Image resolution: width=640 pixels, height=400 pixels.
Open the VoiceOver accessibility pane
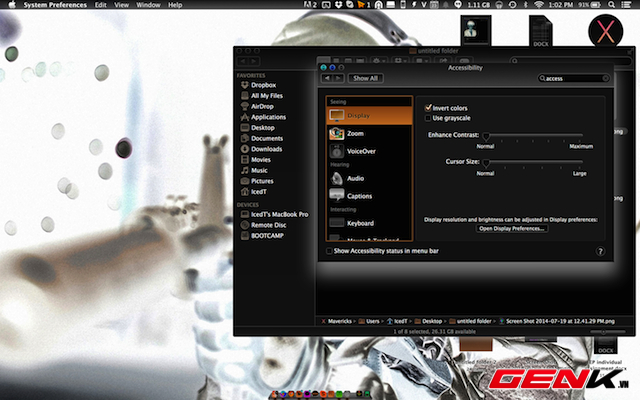tap(369, 151)
